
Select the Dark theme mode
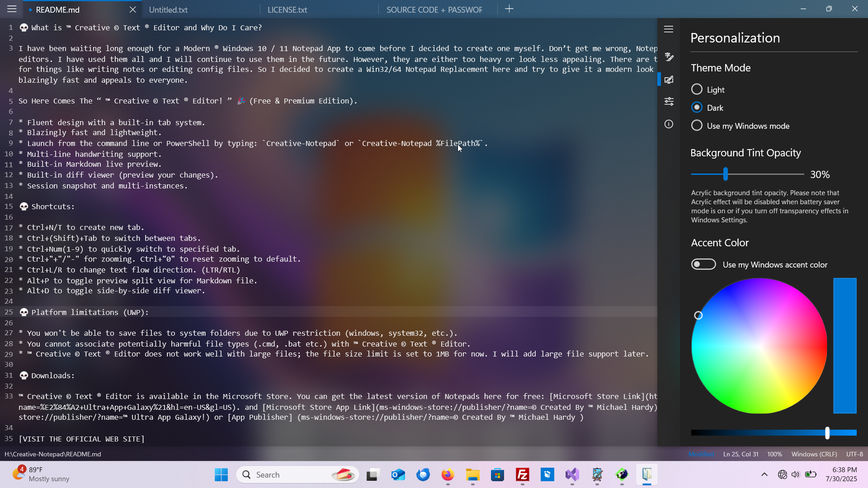click(697, 108)
